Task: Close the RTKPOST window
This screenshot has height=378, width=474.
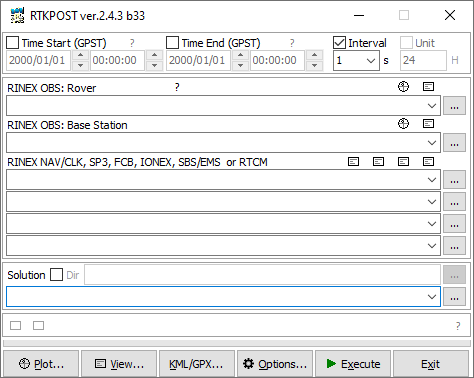Action: 450,15
